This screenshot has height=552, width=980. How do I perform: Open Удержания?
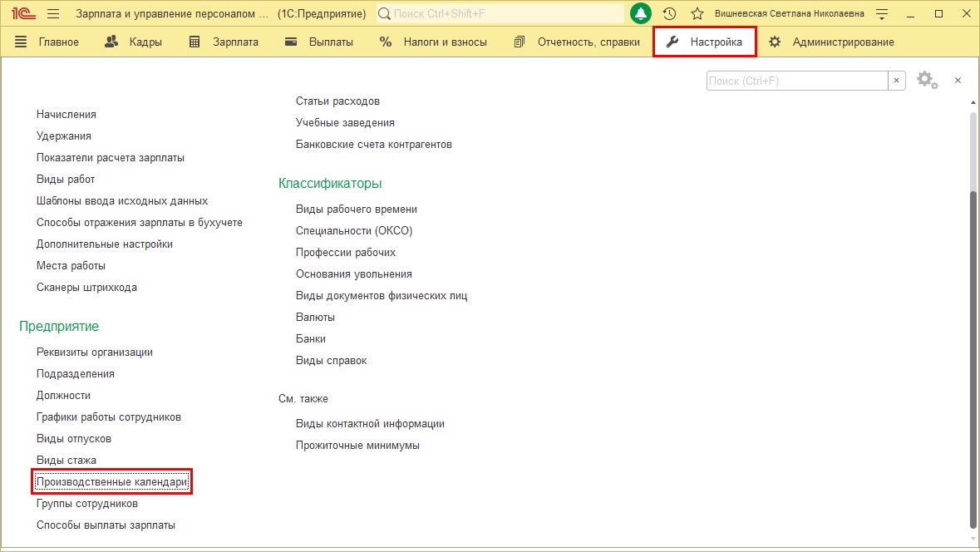tap(64, 136)
